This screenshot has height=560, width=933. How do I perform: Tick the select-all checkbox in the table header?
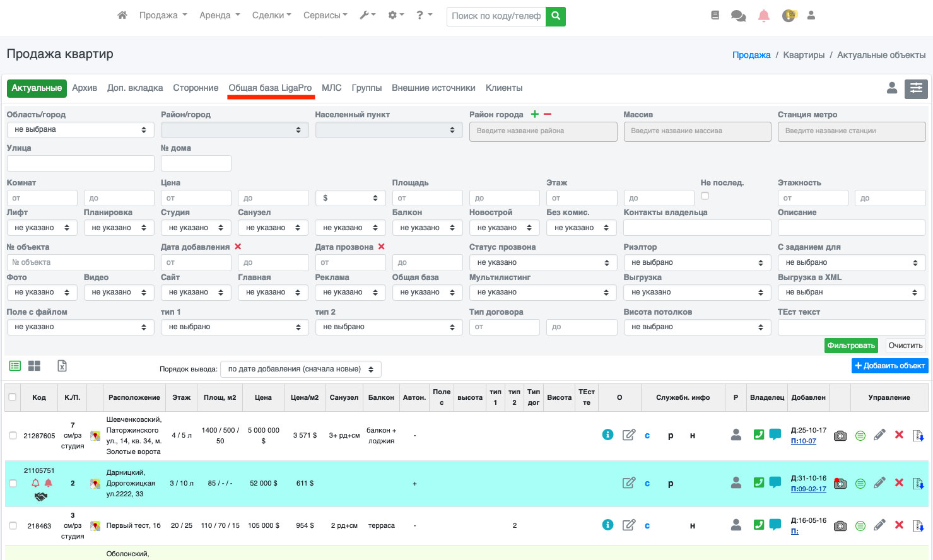tap(13, 397)
